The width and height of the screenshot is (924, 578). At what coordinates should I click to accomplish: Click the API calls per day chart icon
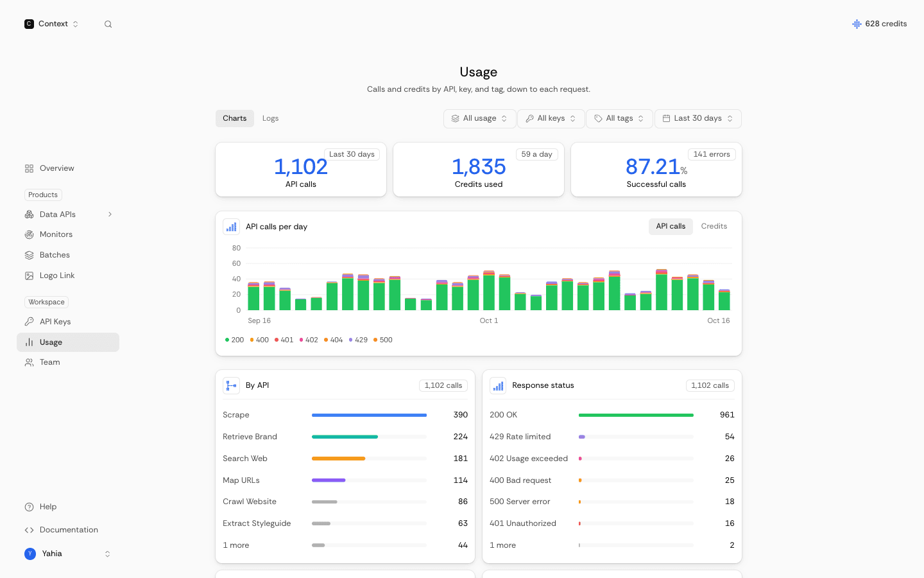[231, 227]
